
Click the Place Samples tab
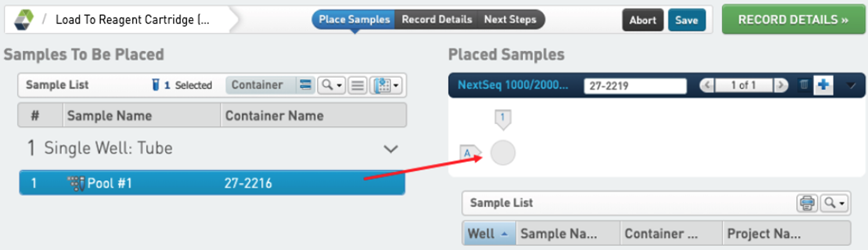pos(354,20)
